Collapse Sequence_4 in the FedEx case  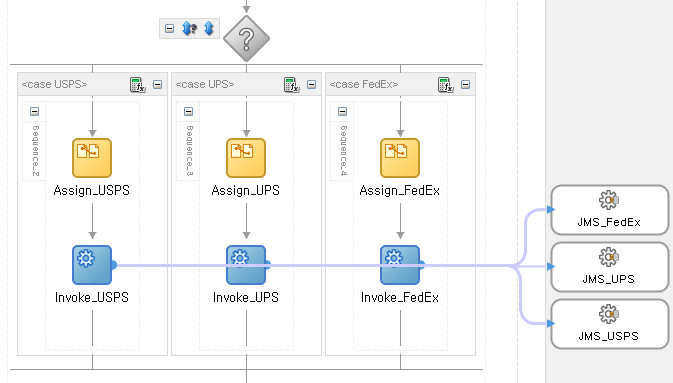point(342,112)
